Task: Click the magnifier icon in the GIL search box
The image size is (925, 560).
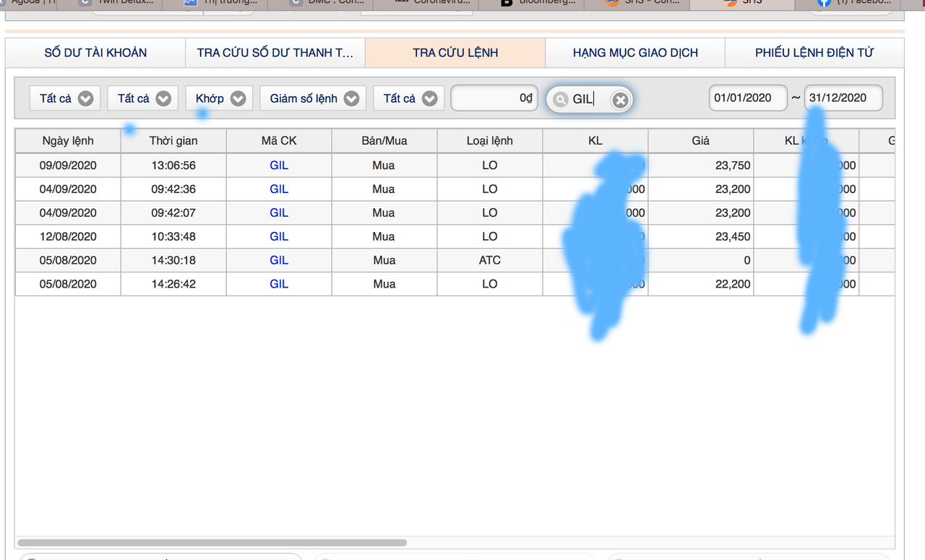Action: pyautogui.click(x=561, y=100)
